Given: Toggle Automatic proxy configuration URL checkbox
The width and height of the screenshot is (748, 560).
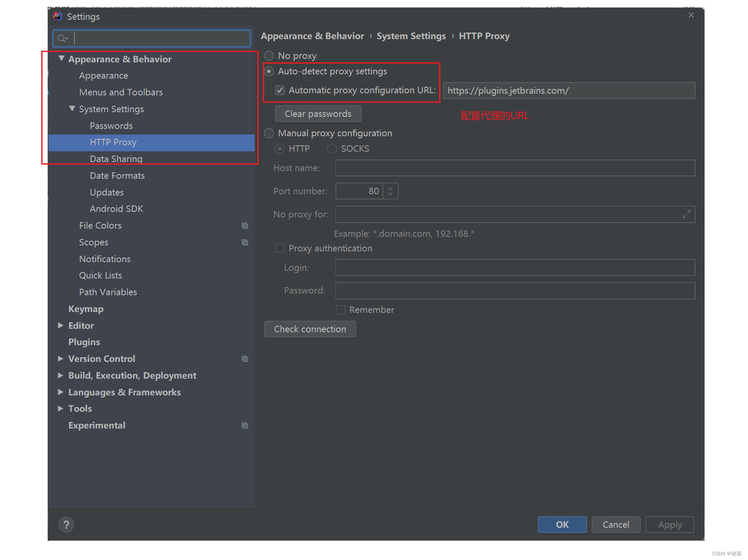Looking at the screenshot, I should coord(280,90).
